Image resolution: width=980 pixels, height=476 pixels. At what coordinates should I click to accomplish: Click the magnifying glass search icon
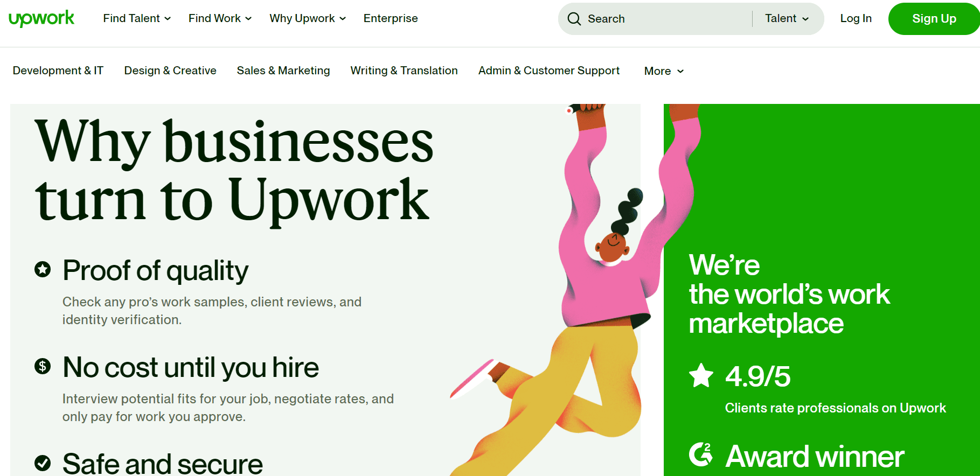pyautogui.click(x=574, y=19)
